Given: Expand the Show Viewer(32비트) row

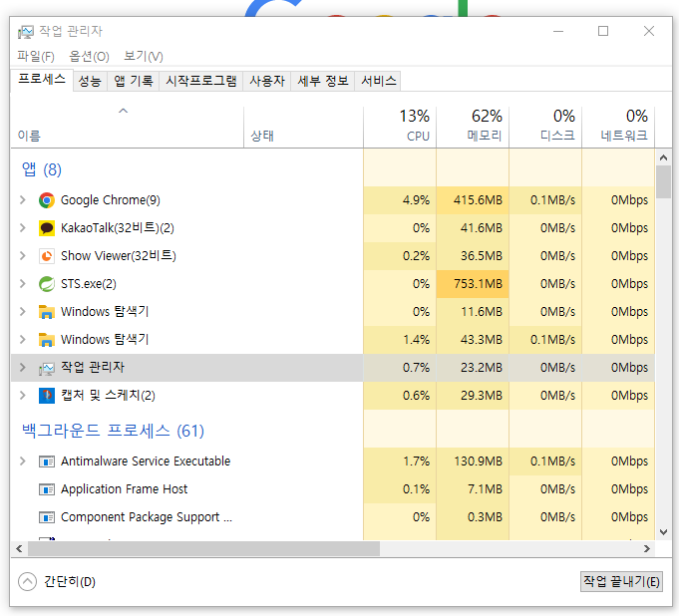Looking at the screenshot, I should point(23,256).
